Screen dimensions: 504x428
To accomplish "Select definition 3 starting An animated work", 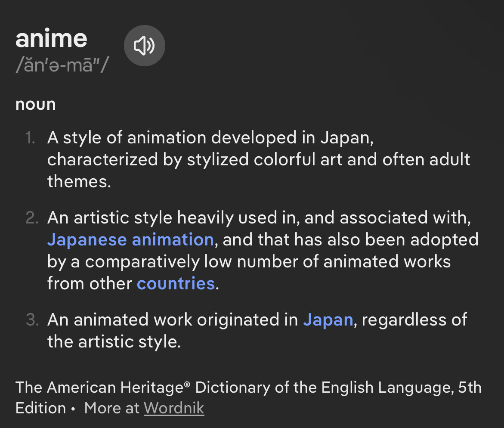I will 257,331.
